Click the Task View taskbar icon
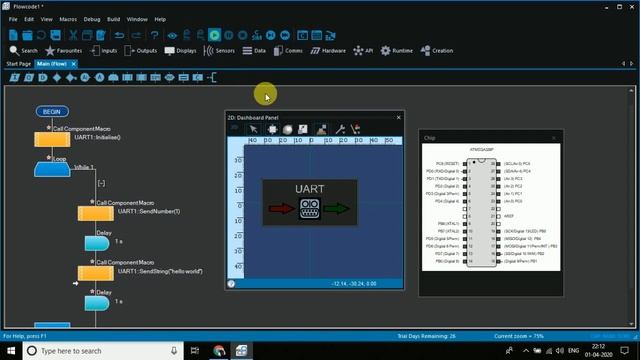 tap(195, 351)
